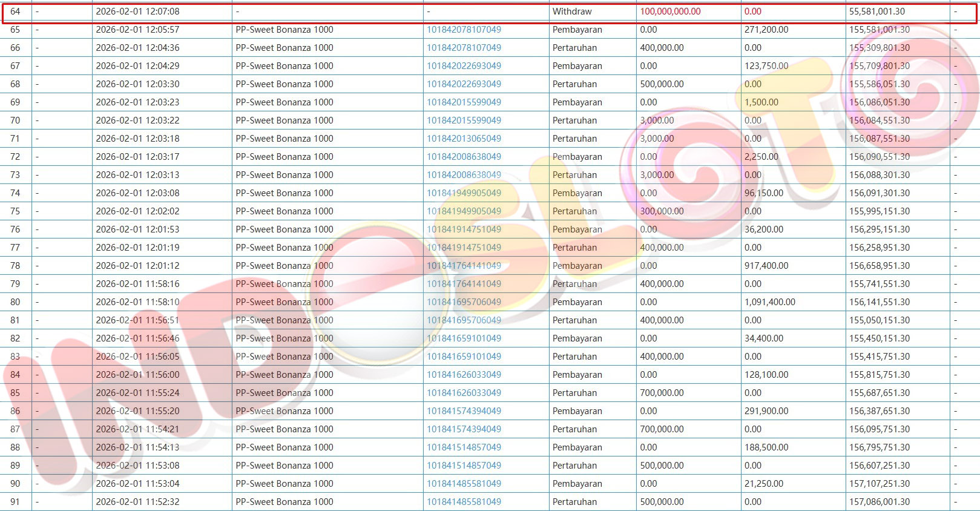The height and width of the screenshot is (511, 980).
Task: Open link 101842078107049 in Pembayaran row 65
Action: tap(464, 30)
